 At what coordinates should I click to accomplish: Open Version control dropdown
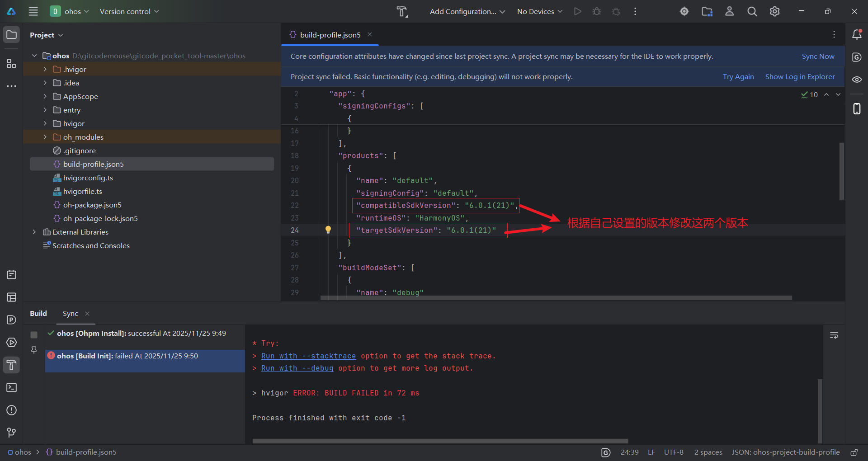coord(129,11)
